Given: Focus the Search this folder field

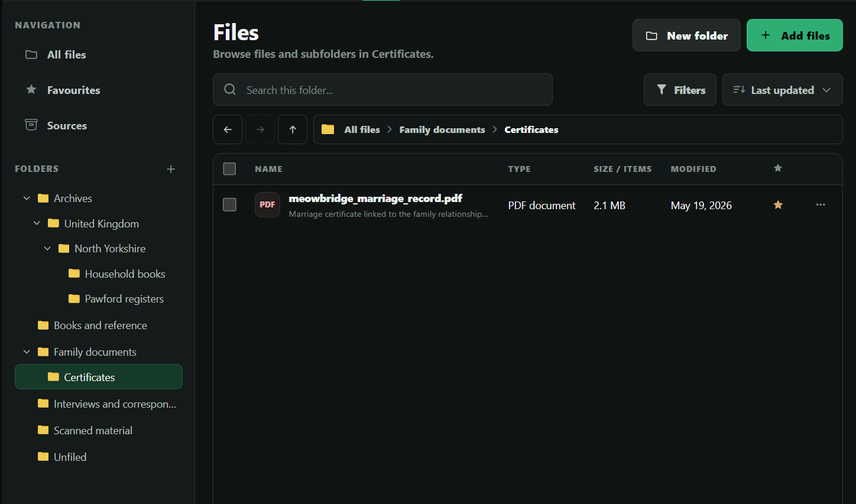Looking at the screenshot, I should pos(382,90).
